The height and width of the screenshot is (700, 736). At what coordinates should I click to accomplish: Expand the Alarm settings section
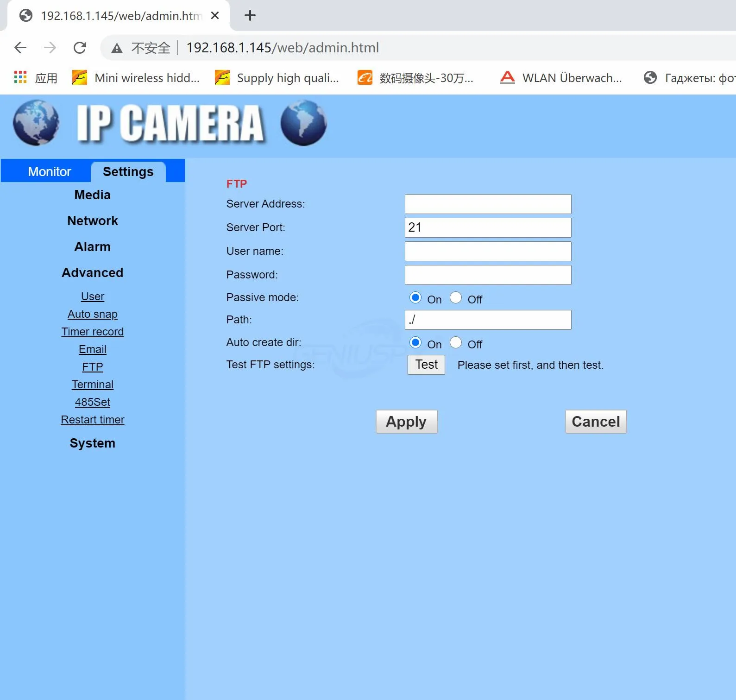[93, 246]
